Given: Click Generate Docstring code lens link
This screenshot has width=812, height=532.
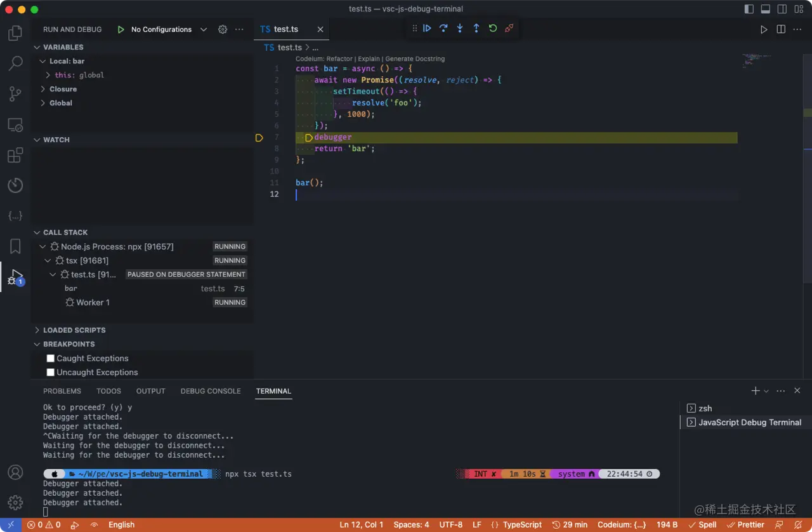Looking at the screenshot, I should click(x=415, y=59).
